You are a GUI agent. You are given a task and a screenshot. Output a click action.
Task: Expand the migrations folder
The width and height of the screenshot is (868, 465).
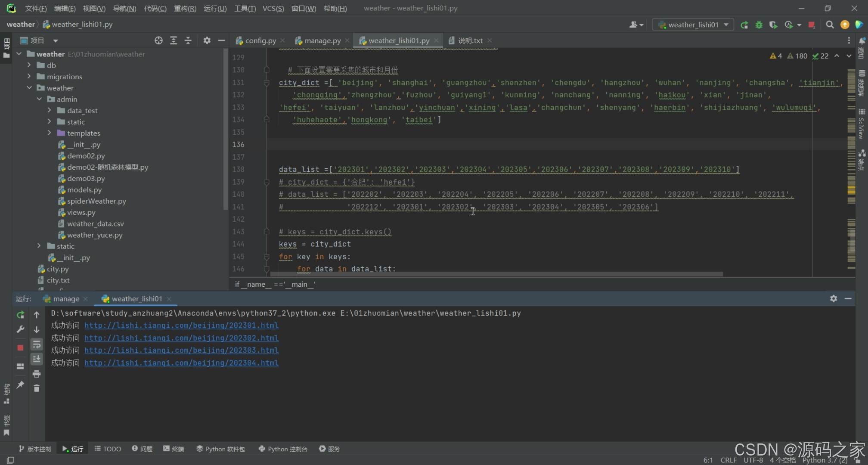coord(29,77)
